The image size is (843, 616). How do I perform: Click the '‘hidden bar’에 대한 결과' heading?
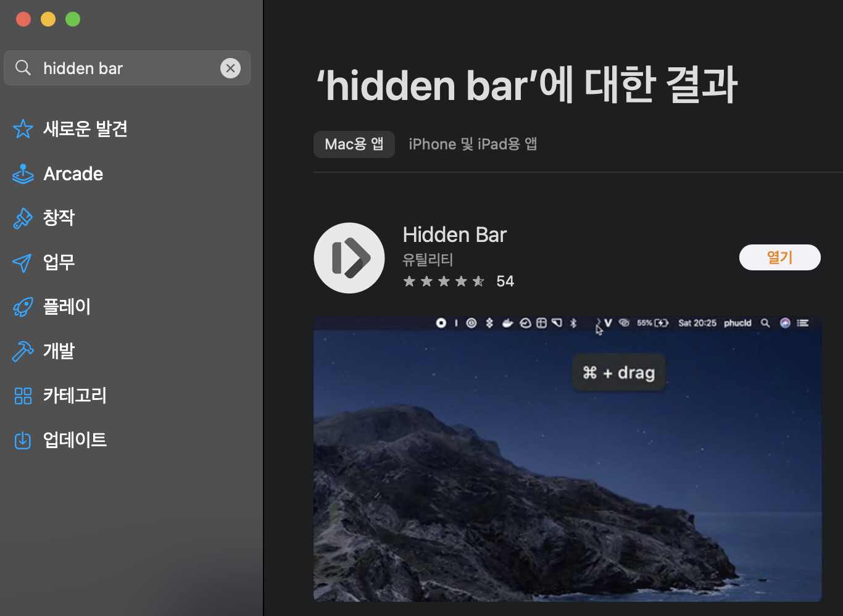pos(526,85)
